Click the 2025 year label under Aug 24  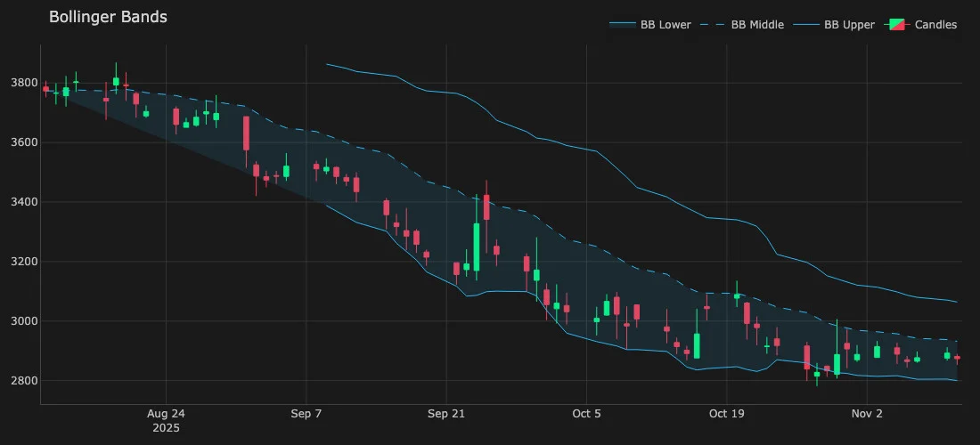coord(167,428)
